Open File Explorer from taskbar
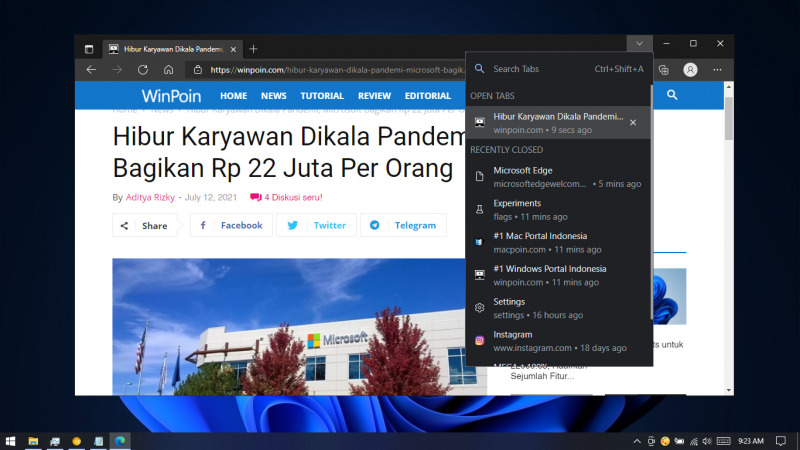This screenshot has height=450, width=800. pos(33,441)
